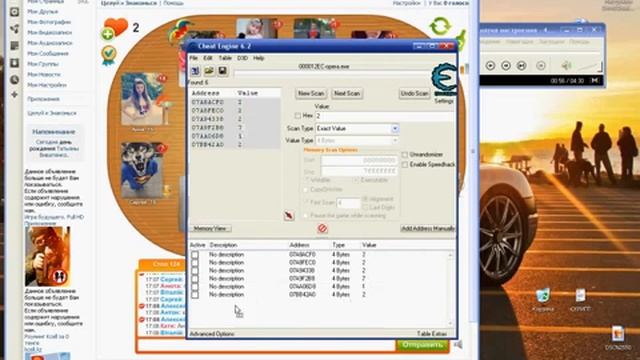The width and height of the screenshot is (640, 360).
Task: Adjust the media player volume slider
Action: [588, 66]
